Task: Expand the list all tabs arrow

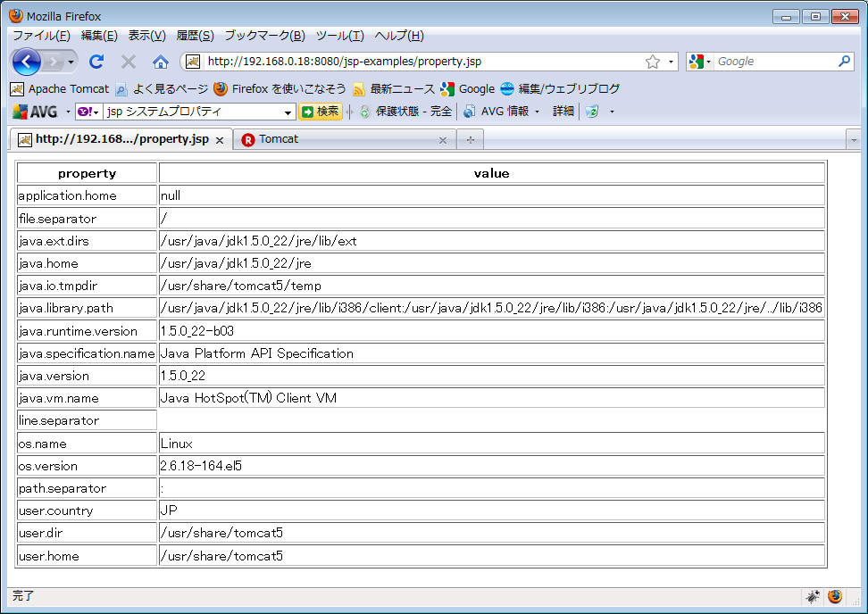Action: (x=854, y=139)
